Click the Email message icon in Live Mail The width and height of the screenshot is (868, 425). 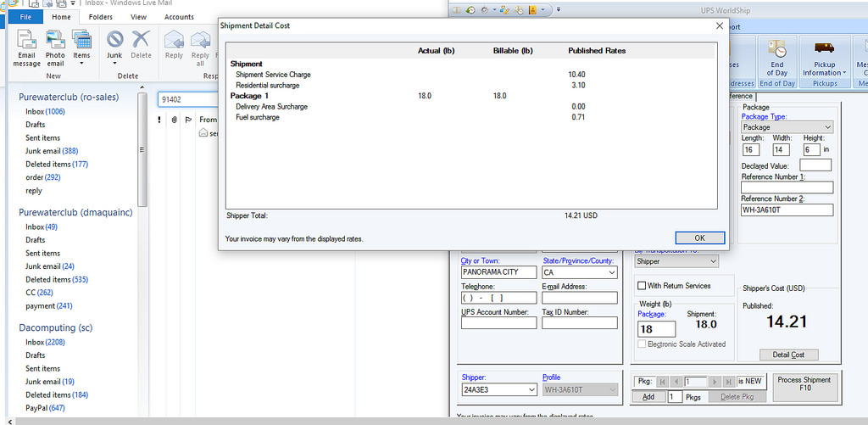point(26,40)
